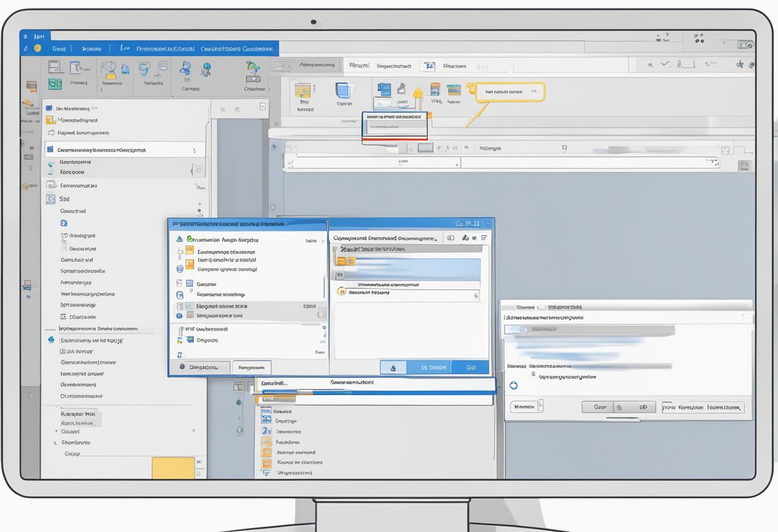Select the green database icon on the ribbon
Viewport: 778px width, 532px height.
click(56, 82)
